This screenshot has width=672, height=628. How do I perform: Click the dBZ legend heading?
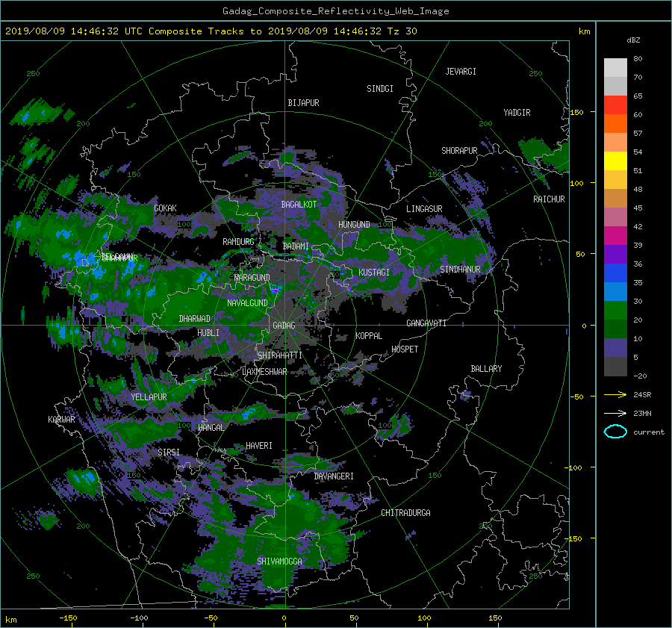click(x=633, y=40)
